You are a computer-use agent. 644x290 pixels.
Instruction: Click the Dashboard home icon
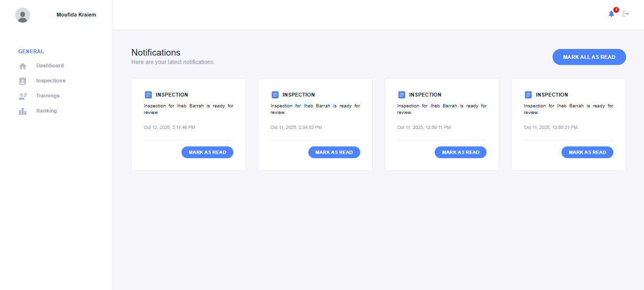click(23, 66)
